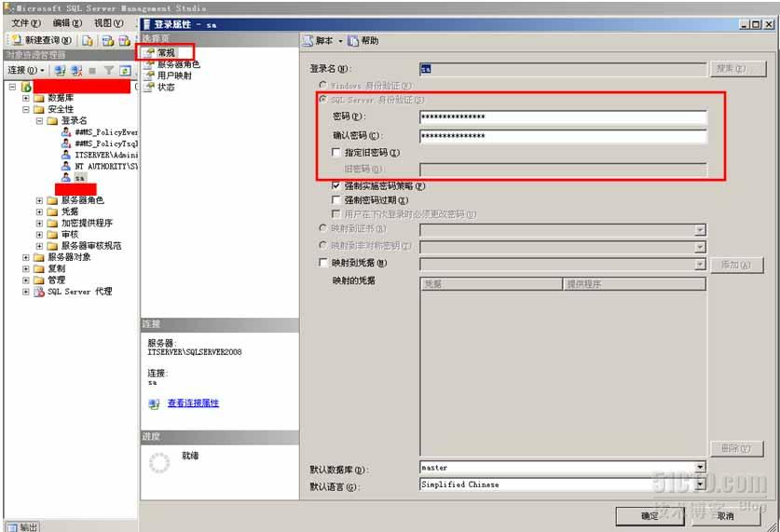Click the 帮助 help icon
This screenshot has height=532, width=780.
[x=353, y=41]
